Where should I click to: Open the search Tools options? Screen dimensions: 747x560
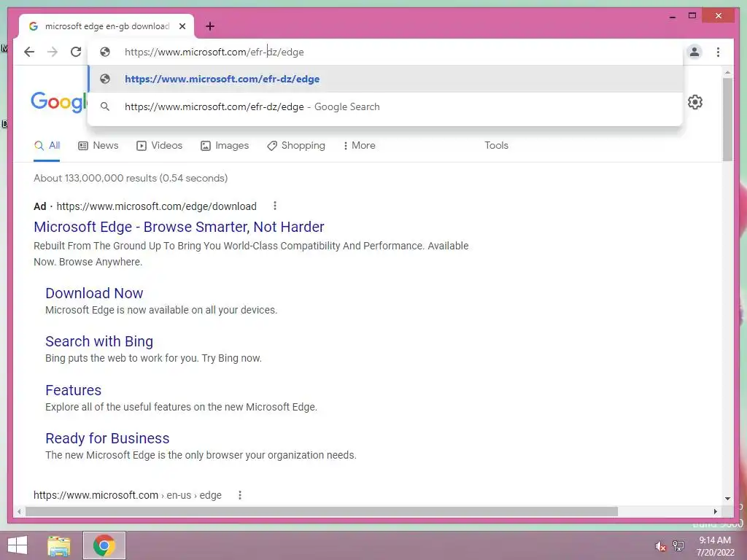pyautogui.click(x=496, y=146)
